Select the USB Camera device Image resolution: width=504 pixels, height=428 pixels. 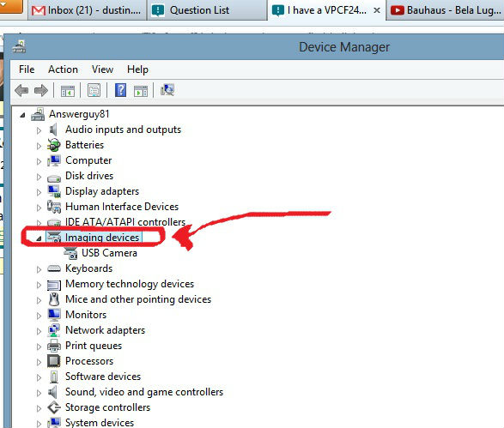(x=109, y=253)
